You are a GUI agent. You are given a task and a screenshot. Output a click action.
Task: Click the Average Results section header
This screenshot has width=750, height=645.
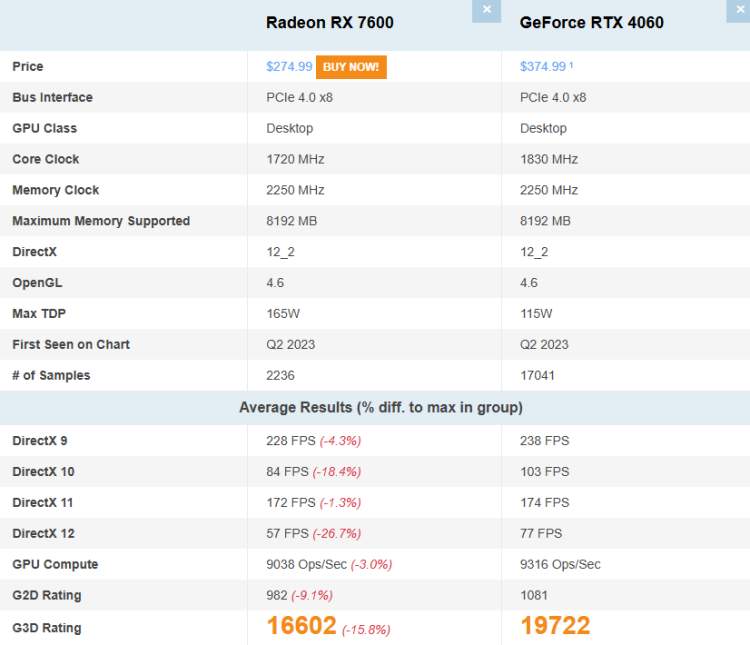click(x=381, y=408)
